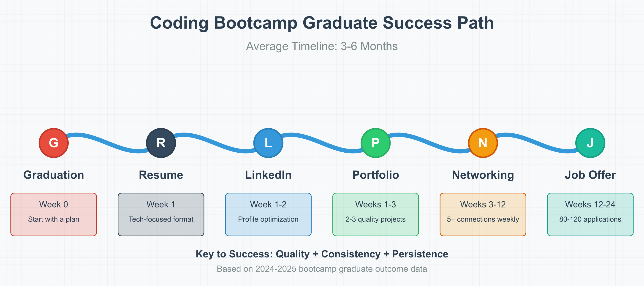Click the Graduation stage label

point(54,175)
